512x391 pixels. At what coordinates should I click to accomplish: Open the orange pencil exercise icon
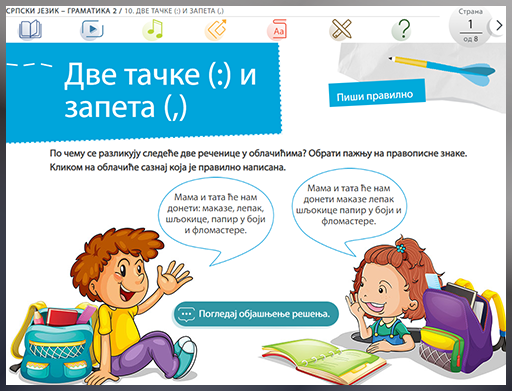coord(216,29)
